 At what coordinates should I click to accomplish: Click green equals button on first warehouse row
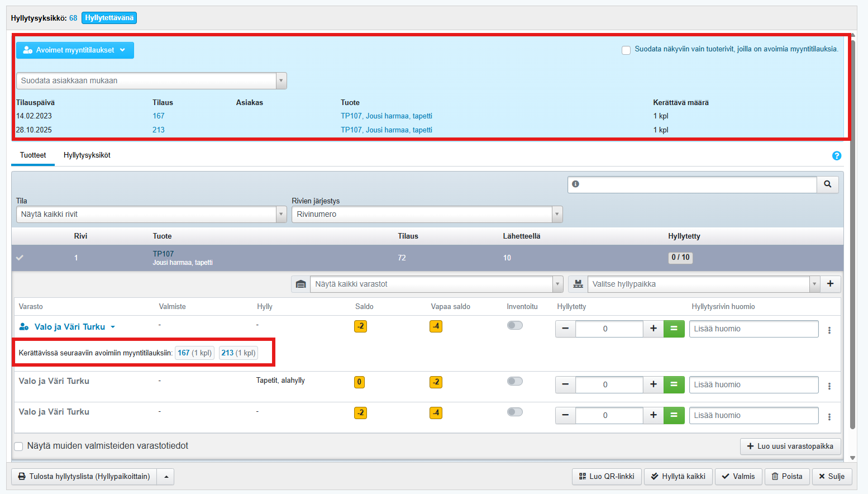coord(674,329)
